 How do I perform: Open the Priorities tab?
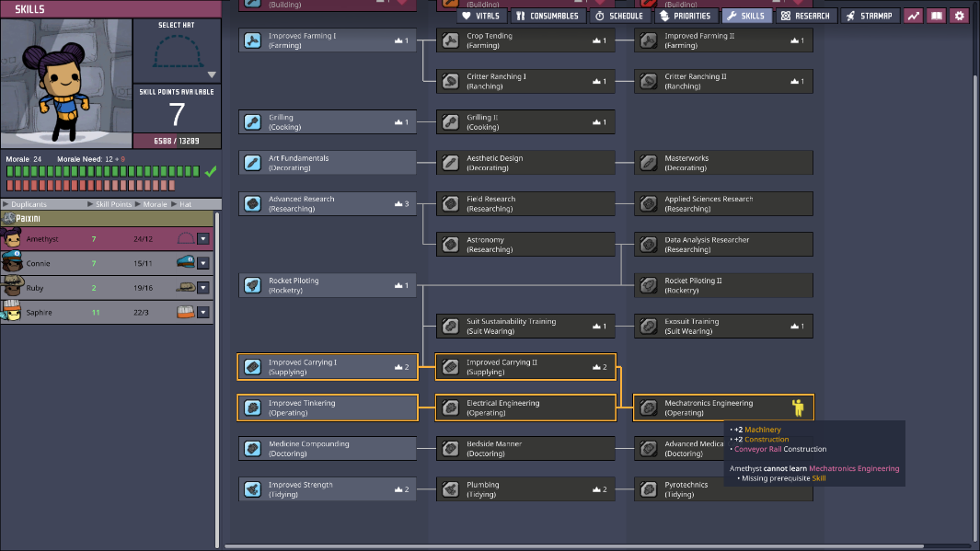tap(686, 16)
